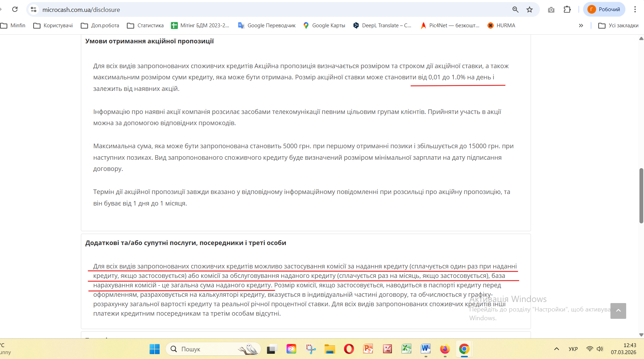The width and height of the screenshot is (644, 359).
Task: Click the scrollbar down arrow
Action: click(x=641, y=335)
